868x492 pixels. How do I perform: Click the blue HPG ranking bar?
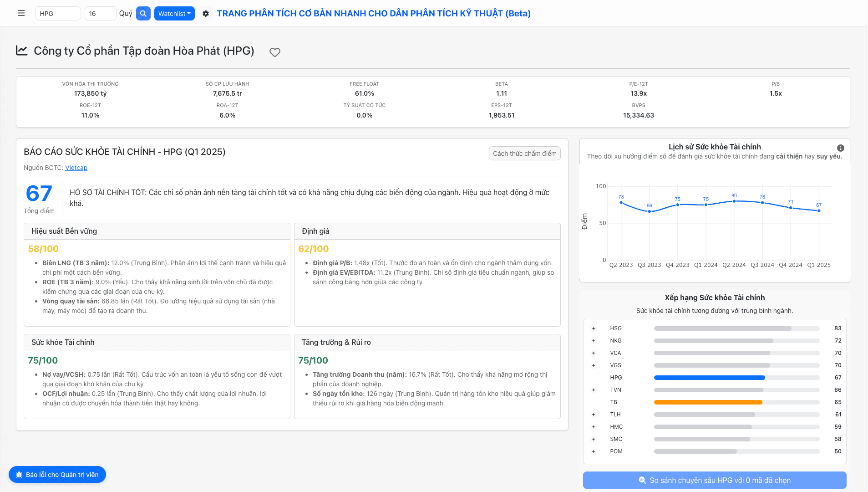point(709,378)
